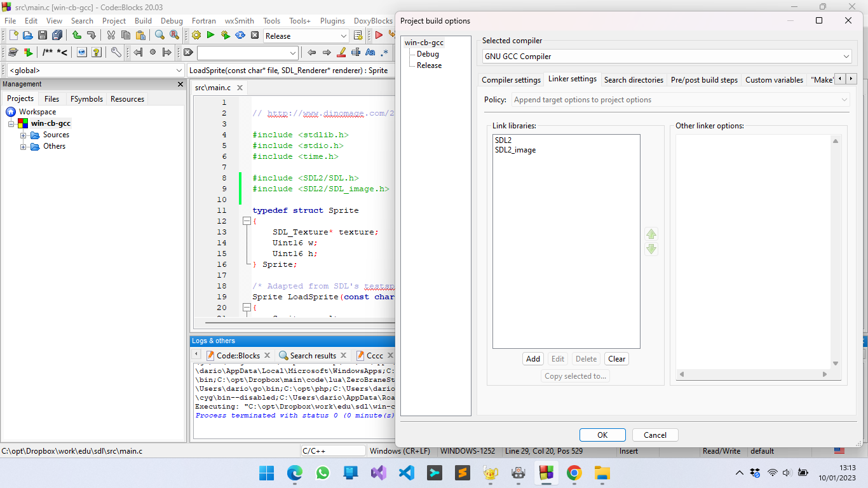Click the Paste clipboard icon
Image resolution: width=868 pixels, height=488 pixels.
tap(140, 36)
